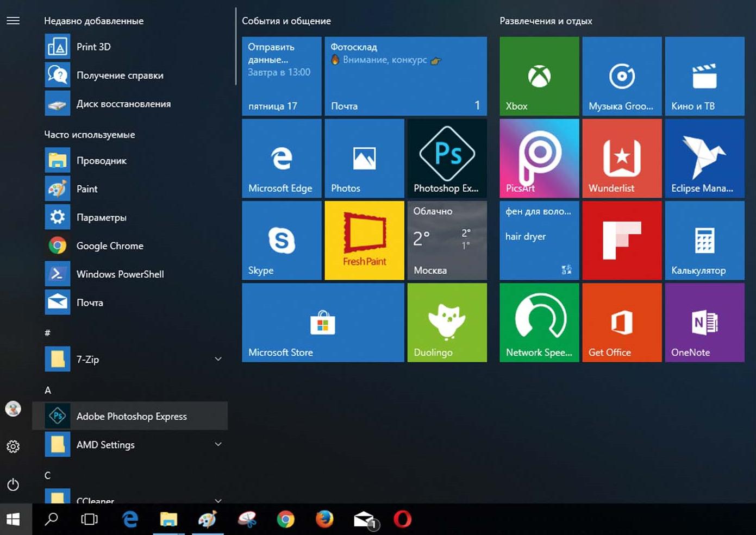Screen dimensions: 756x535
Task: Launch the OneNote tile
Action: pos(704,322)
